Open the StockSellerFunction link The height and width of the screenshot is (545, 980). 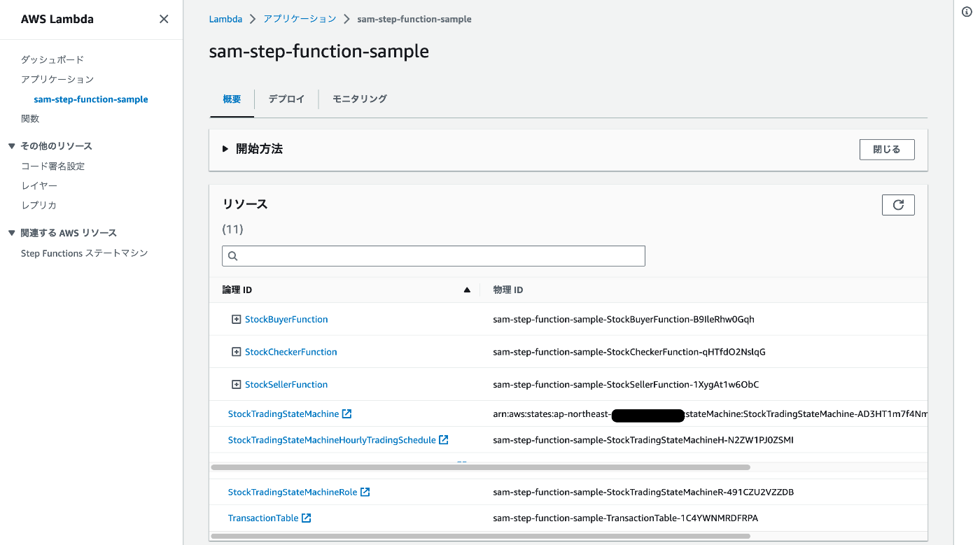pyautogui.click(x=286, y=385)
